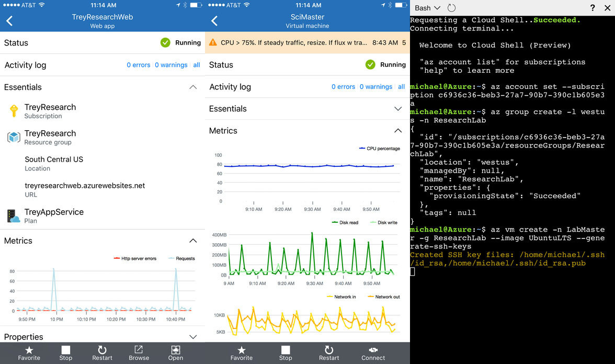Tap the TreyResearch resource group cube icon
Viewport: 615px width, 364px height.
14,137
